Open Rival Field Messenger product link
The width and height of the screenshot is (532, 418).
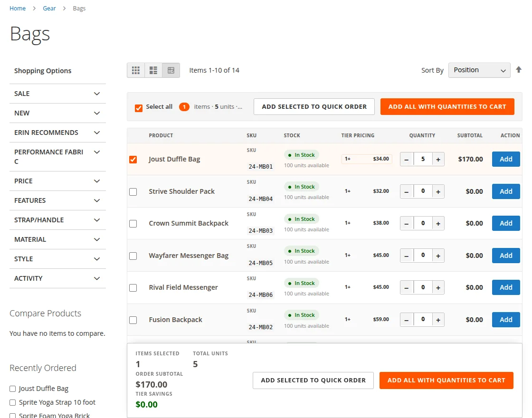tap(183, 287)
